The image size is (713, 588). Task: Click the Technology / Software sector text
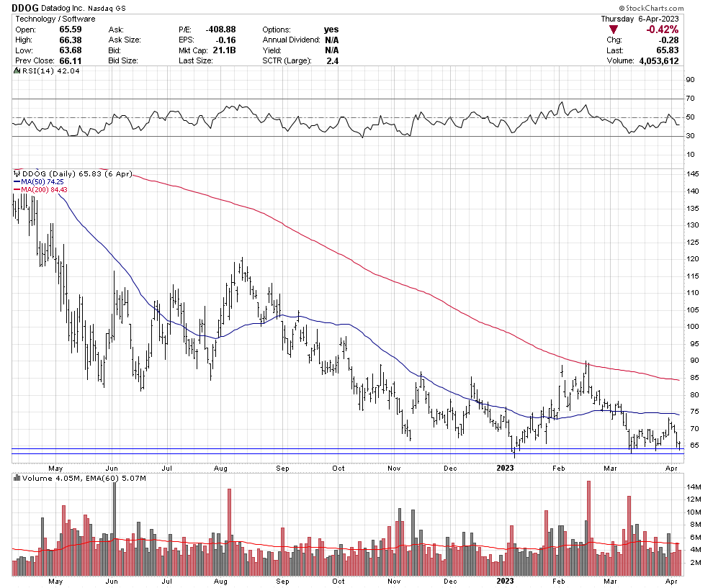point(55,19)
